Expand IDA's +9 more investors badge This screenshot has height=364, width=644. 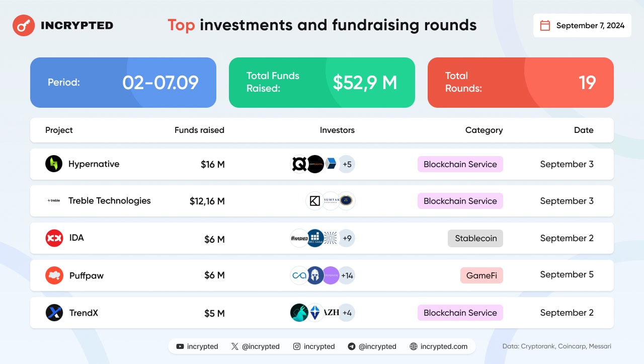click(x=347, y=238)
